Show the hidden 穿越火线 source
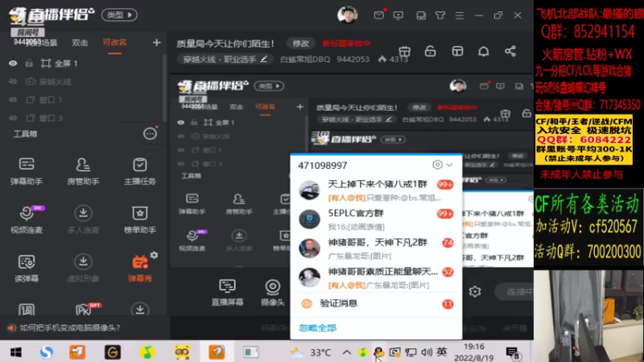The width and height of the screenshot is (644, 362). pos(13,82)
